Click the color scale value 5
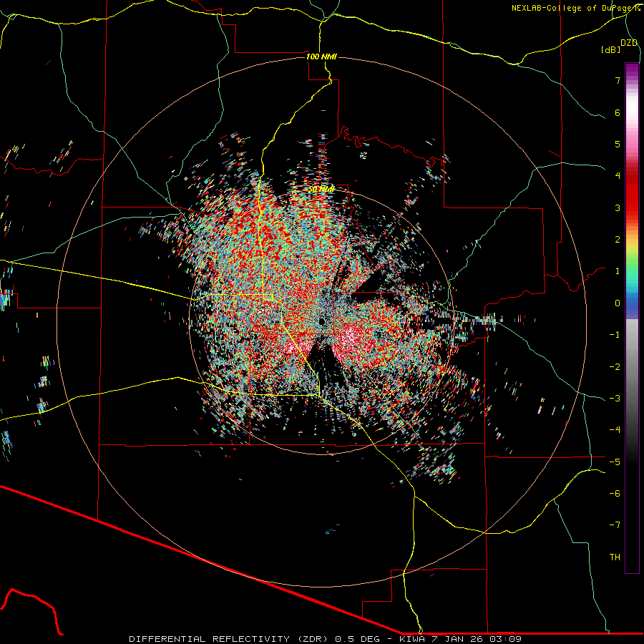Image resolution: width=644 pixels, height=644 pixels. [618, 144]
